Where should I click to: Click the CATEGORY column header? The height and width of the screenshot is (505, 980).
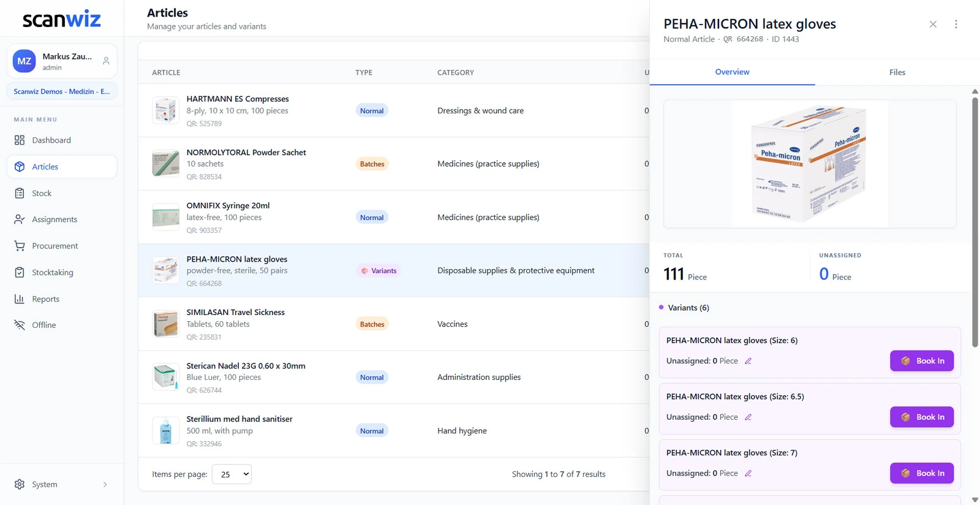[456, 72]
